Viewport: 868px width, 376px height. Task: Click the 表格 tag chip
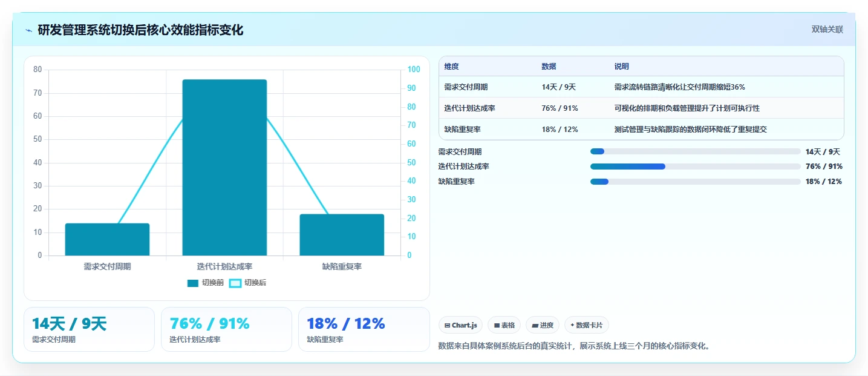504,325
